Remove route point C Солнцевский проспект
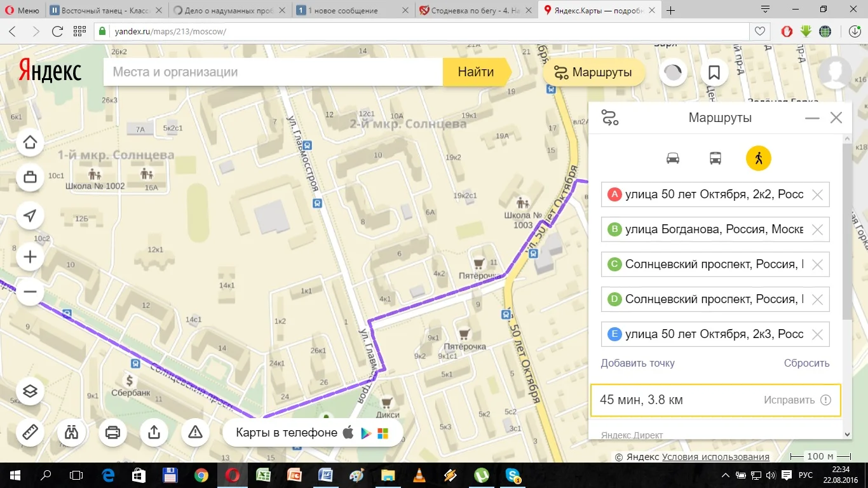 tap(818, 265)
